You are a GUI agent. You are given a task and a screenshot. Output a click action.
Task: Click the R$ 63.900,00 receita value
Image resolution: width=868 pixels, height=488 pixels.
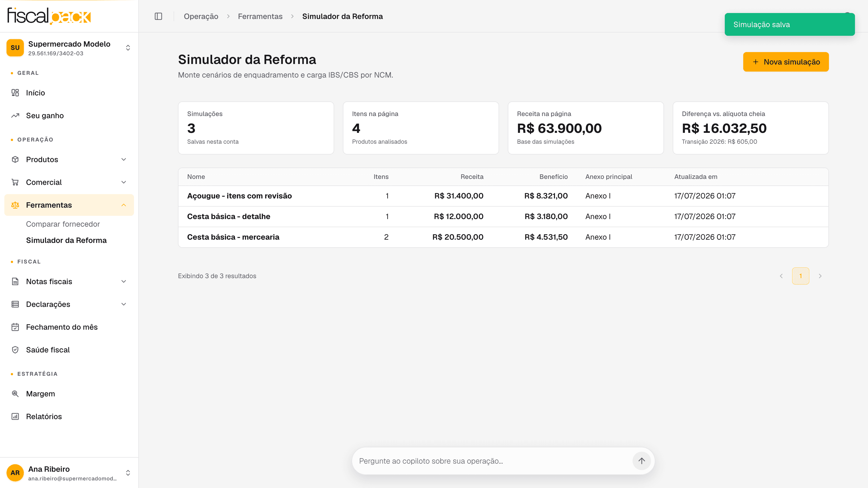point(559,128)
